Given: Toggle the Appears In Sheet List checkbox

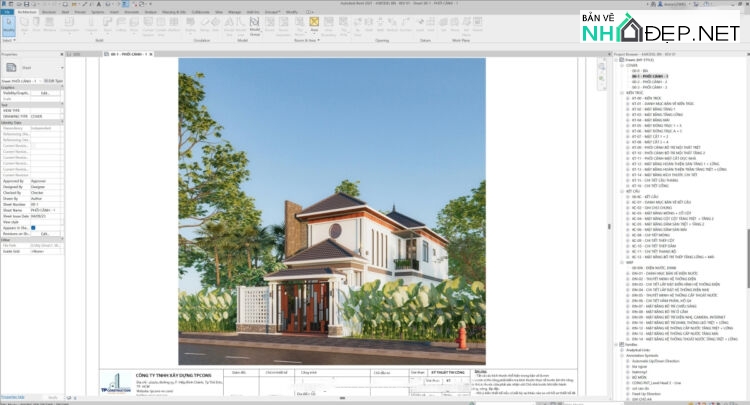Looking at the screenshot, I should click(33, 228).
